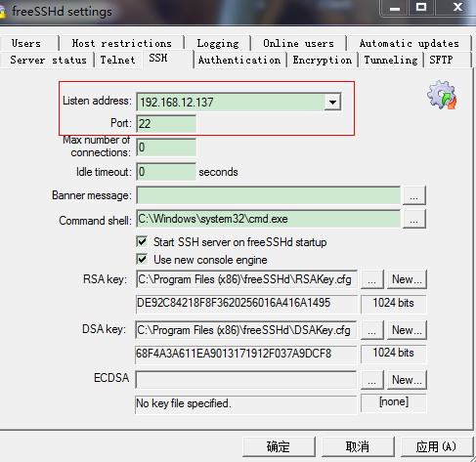Click the Max number of connections field
Screen dimensions: 476x462
click(166, 147)
